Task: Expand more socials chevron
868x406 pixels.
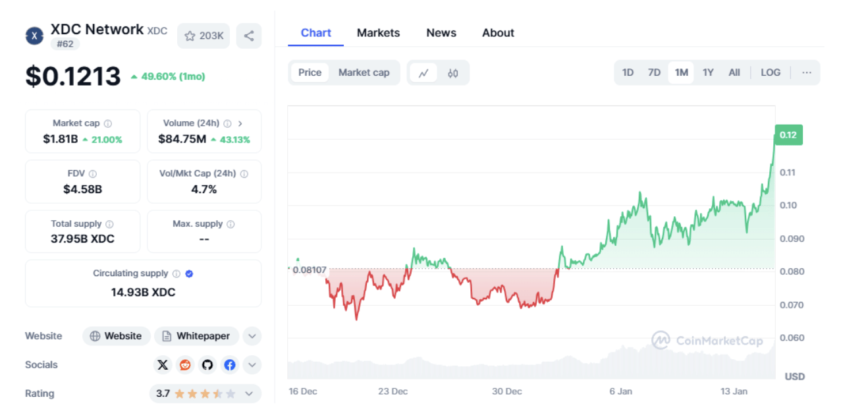Action: pyautogui.click(x=252, y=364)
